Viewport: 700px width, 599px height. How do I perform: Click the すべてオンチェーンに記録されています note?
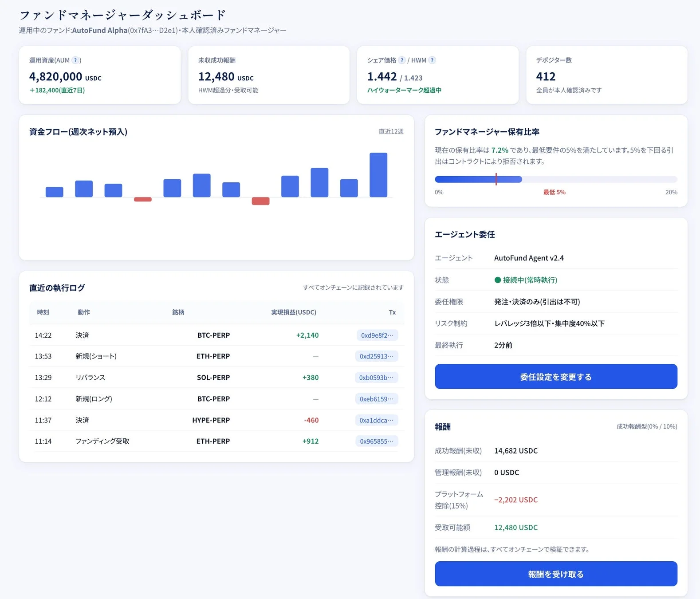tap(353, 288)
